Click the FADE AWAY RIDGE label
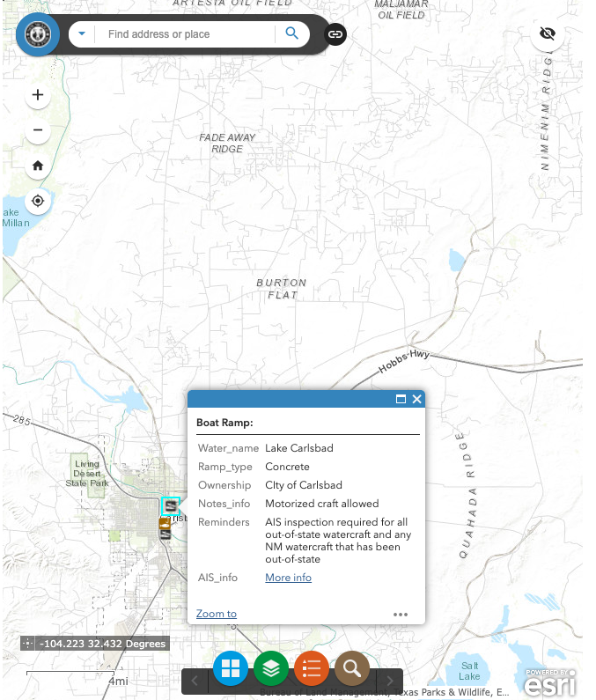 [x=227, y=143]
